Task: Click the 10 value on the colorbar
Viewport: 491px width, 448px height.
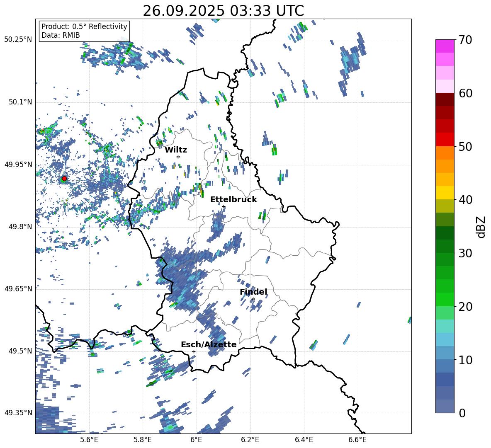Action: click(465, 360)
